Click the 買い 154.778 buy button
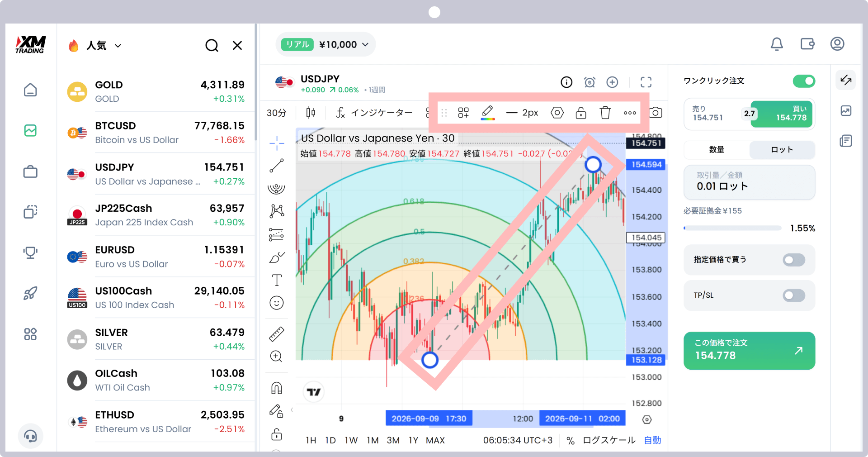 click(783, 114)
